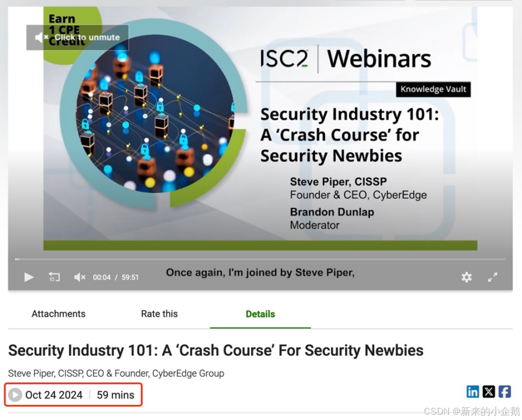Screen dimensions: 522x420
Task: Click the 'Click to unmute' overlay
Action: pyautogui.click(x=78, y=37)
